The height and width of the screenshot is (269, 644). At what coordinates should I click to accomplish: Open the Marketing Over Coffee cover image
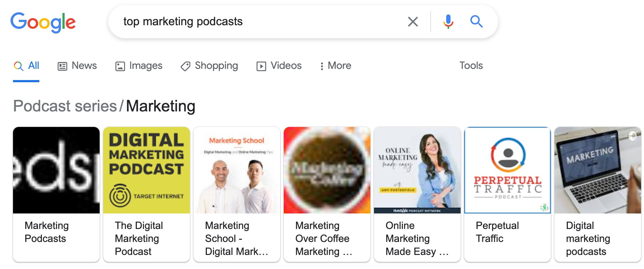tap(327, 170)
